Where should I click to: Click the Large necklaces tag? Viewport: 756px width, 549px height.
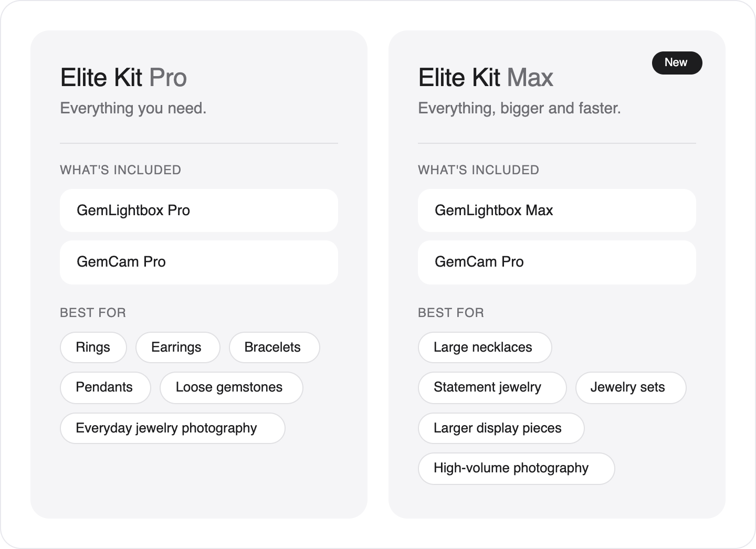tap(485, 347)
